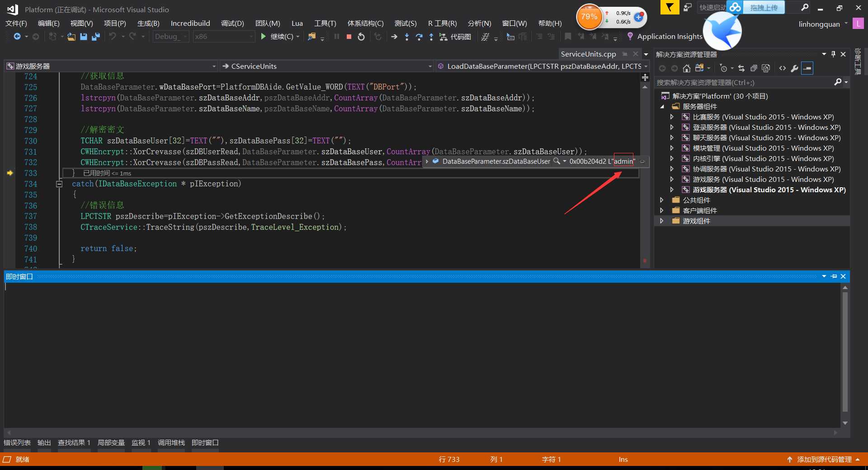Image resolution: width=868 pixels, height=470 pixels.
Task: Click the Navigate Backward toolbar icon
Action: pos(17,37)
